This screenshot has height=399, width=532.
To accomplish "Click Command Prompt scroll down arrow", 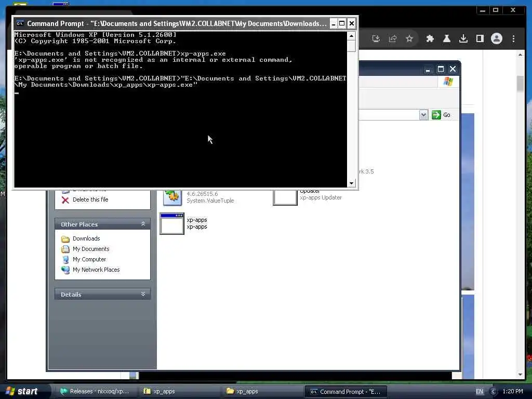I will (x=351, y=183).
